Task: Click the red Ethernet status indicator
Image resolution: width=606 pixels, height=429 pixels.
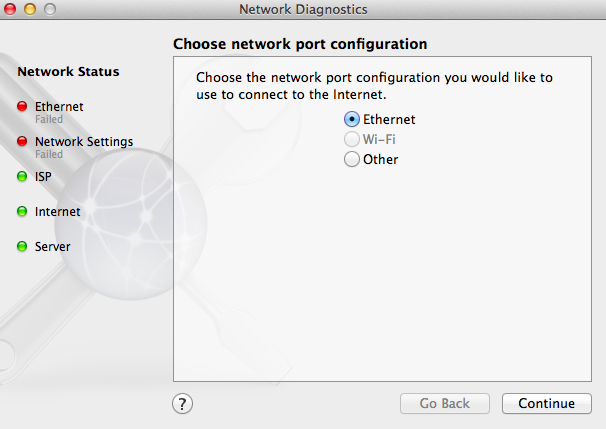Action: 22,107
